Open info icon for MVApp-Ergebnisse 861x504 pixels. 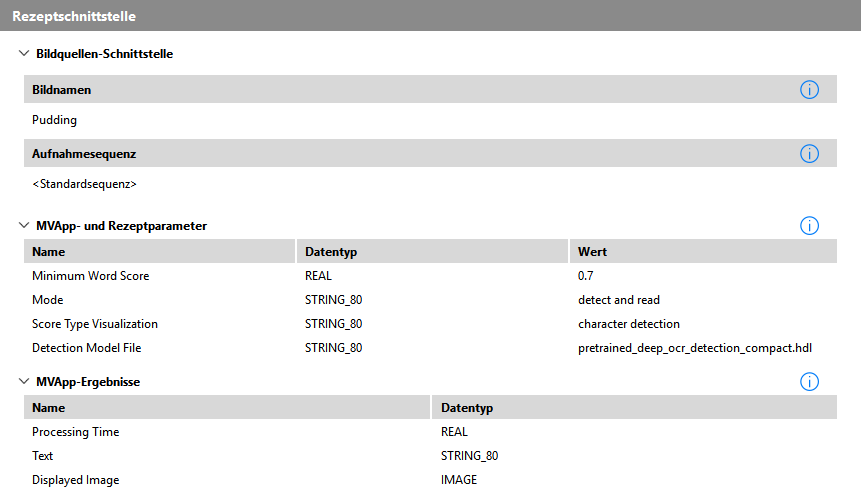pyautogui.click(x=809, y=381)
